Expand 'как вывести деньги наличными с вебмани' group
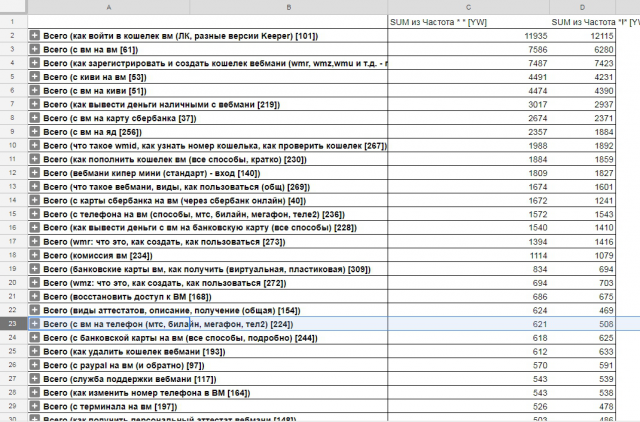Viewport: 640px width, 422px height. click(x=35, y=104)
